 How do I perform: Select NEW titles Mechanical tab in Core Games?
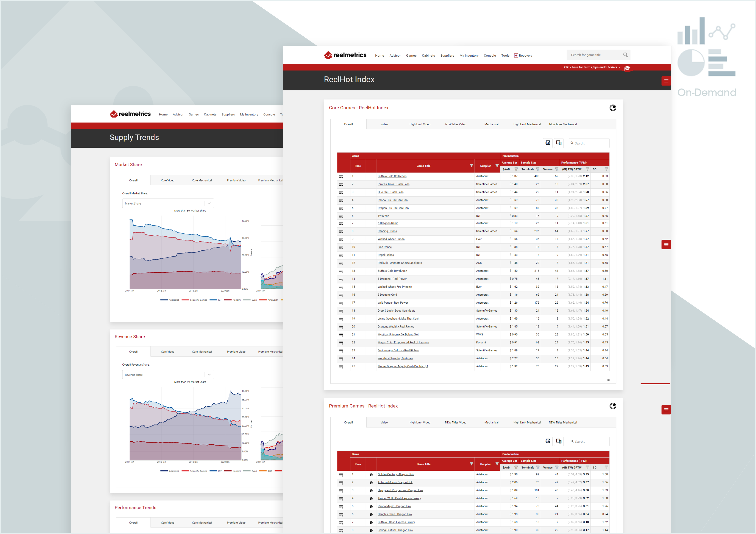(563, 124)
